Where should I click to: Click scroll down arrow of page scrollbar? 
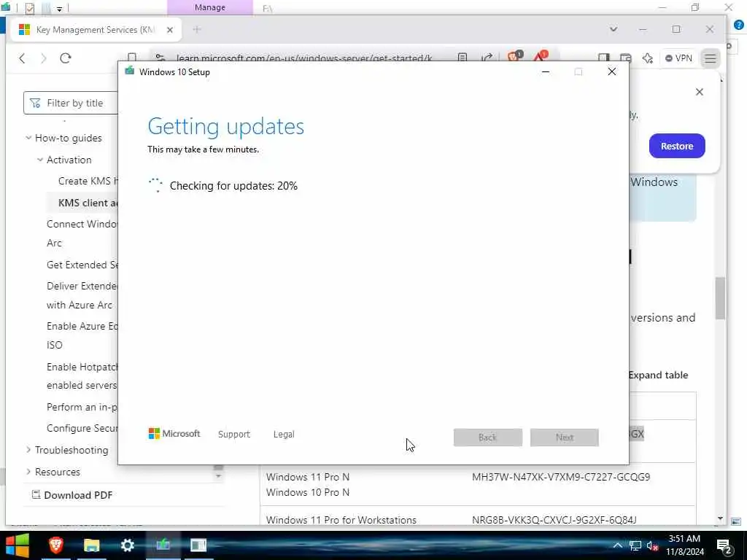click(720, 518)
